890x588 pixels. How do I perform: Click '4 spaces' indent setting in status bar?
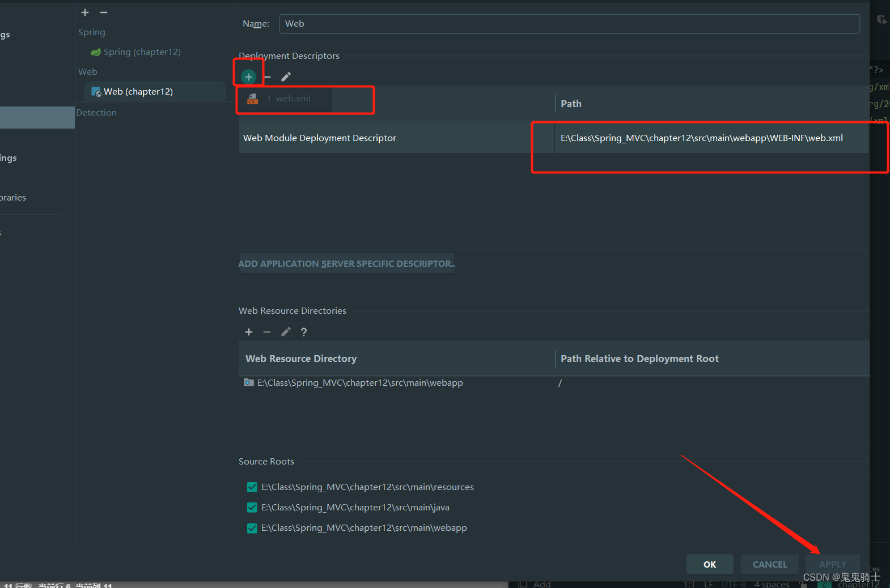[772, 584]
